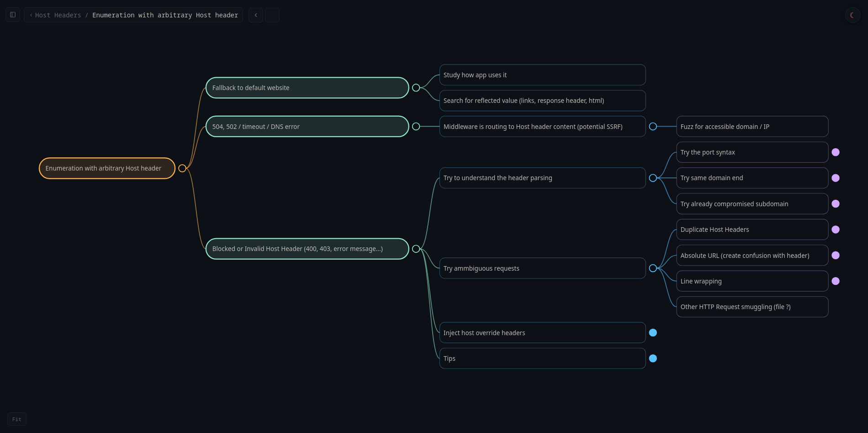The width and height of the screenshot is (868, 433).
Task: Toggle the sidebar panel icon
Action: [x=12, y=15]
